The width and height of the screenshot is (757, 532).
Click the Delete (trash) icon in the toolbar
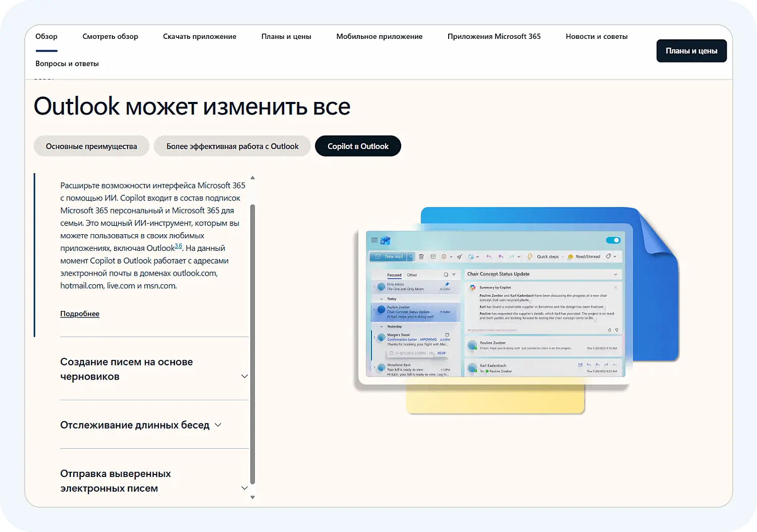click(421, 256)
